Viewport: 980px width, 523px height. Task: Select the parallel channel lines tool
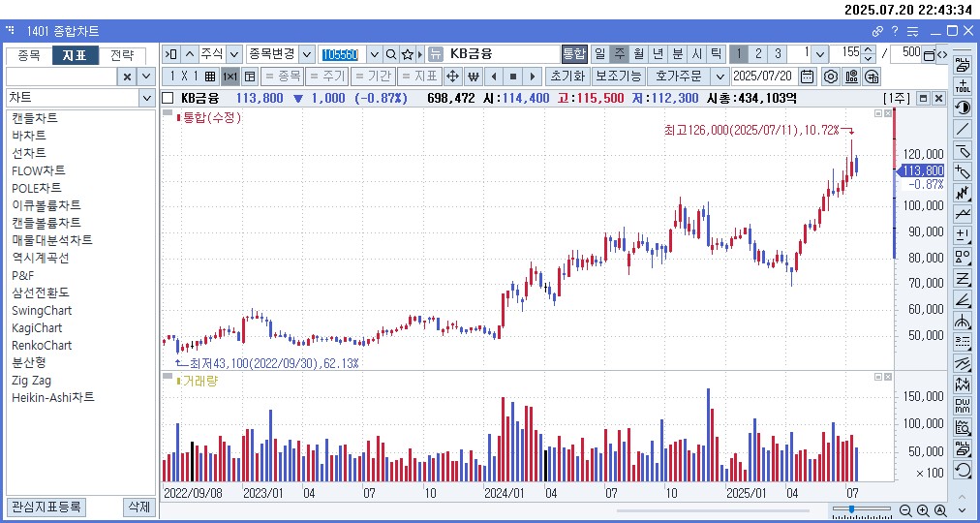963,364
